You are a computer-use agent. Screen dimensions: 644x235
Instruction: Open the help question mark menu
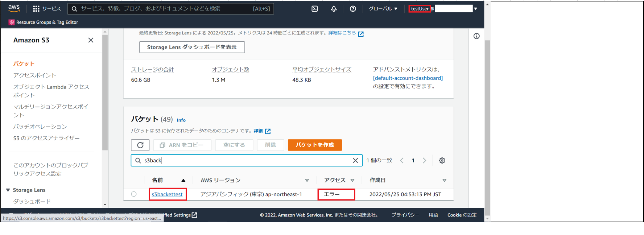click(x=353, y=9)
